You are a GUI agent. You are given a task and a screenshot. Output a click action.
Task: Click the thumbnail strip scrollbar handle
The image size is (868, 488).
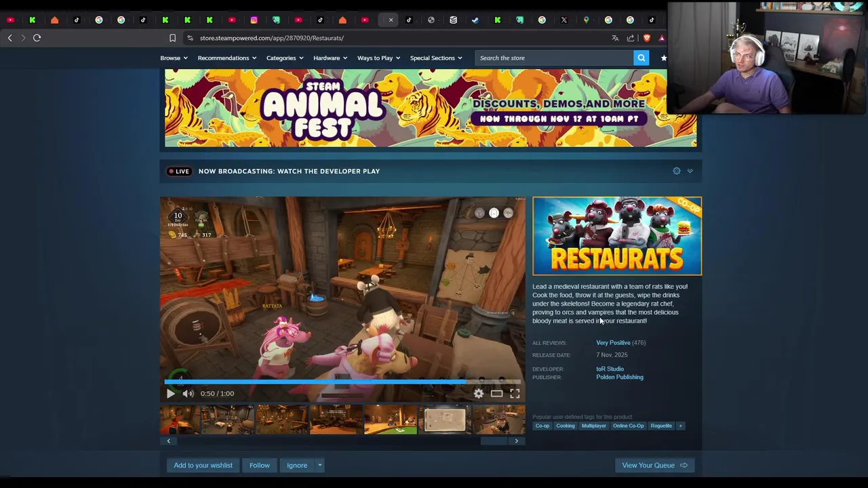[x=494, y=441]
